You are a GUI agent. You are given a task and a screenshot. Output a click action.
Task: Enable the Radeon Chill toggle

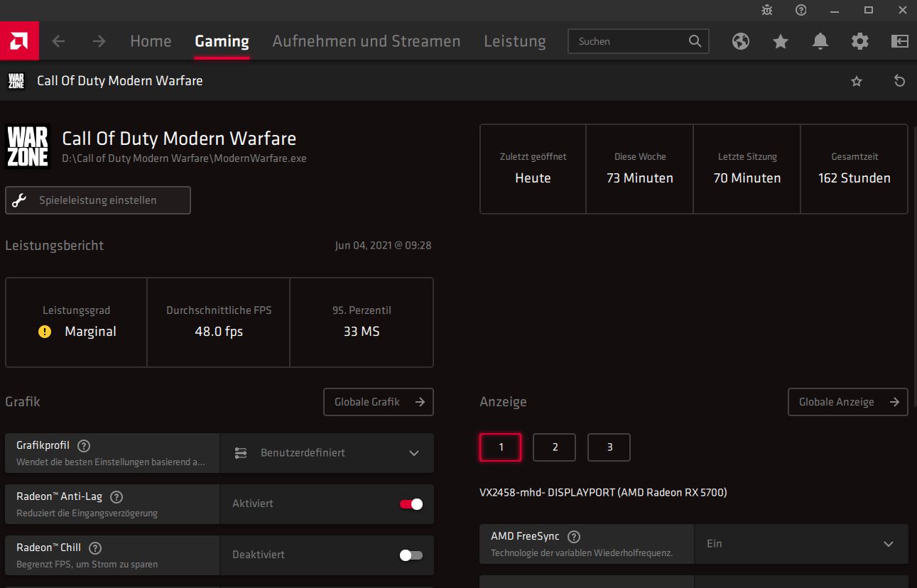pyautogui.click(x=411, y=555)
